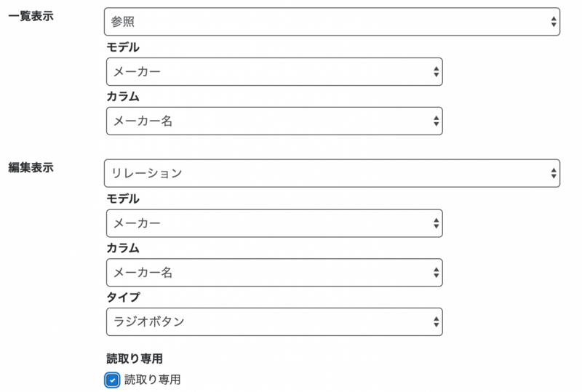Click the 読取り専用 label beside the checkbox
Image resolution: width=582 pixels, height=392 pixels.
[x=152, y=379]
